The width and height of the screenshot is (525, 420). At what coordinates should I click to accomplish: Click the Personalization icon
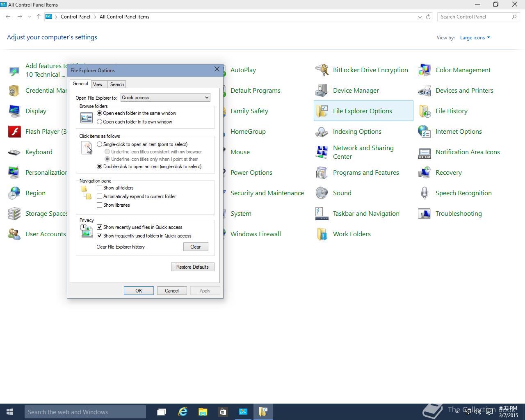[14, 173]
